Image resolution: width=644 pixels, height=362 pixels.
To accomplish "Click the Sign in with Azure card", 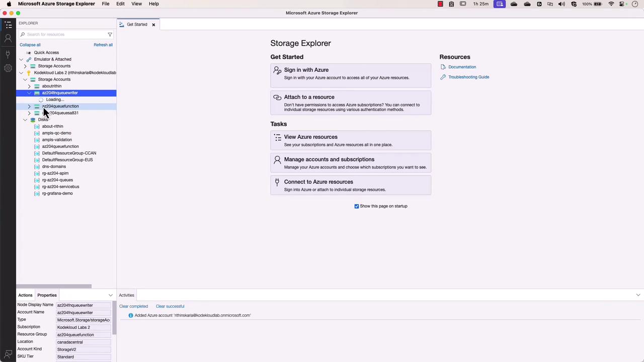I will click(x=351, y=74).
